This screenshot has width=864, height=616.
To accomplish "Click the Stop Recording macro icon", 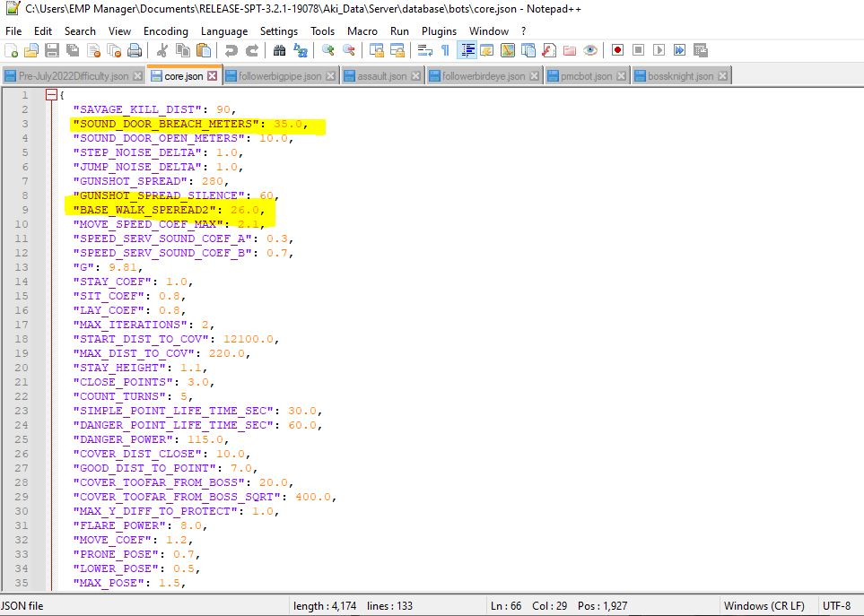I will [x=638, y=50].
